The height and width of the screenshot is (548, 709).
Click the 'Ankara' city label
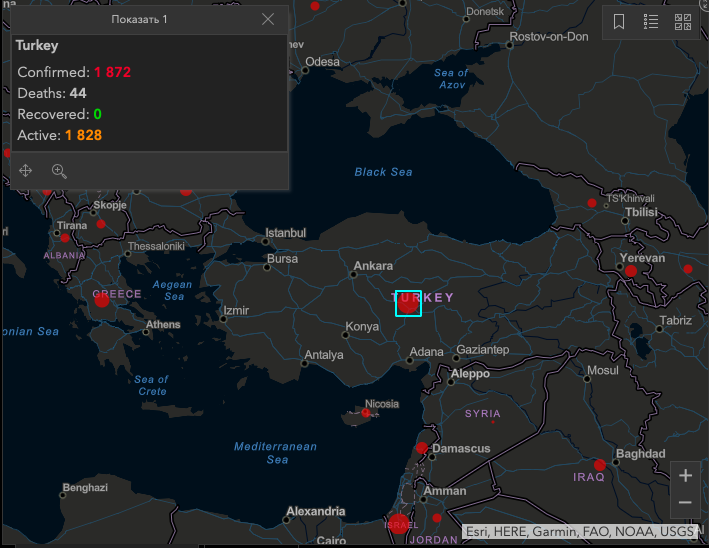pyautogui.click(x=373, y=265)
